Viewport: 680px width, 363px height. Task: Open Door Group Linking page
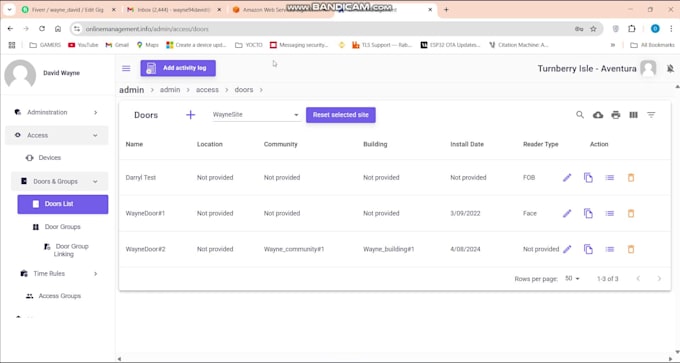coord(66,250)
